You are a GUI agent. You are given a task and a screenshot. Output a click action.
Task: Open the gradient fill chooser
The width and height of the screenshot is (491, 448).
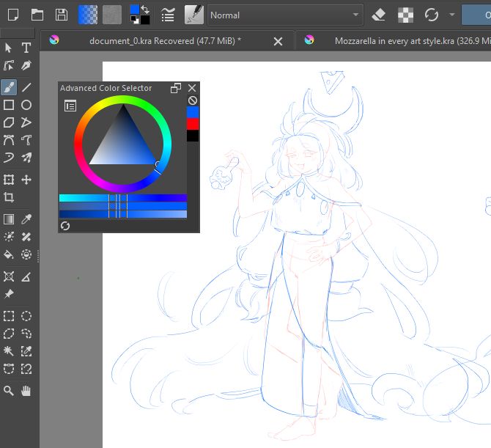pyautogui.click(x=88, y=15)
